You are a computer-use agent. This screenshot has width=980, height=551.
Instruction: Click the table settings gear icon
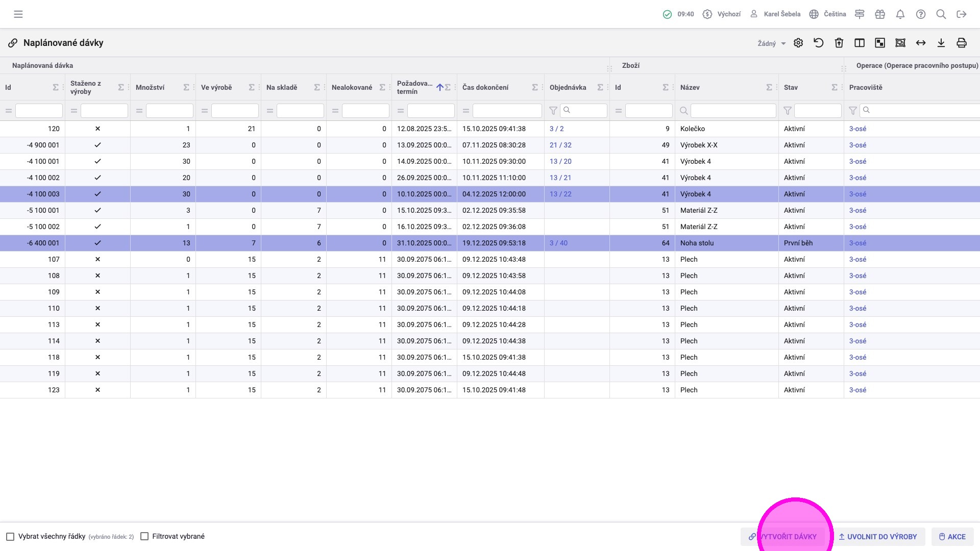(x=798, y=43)
